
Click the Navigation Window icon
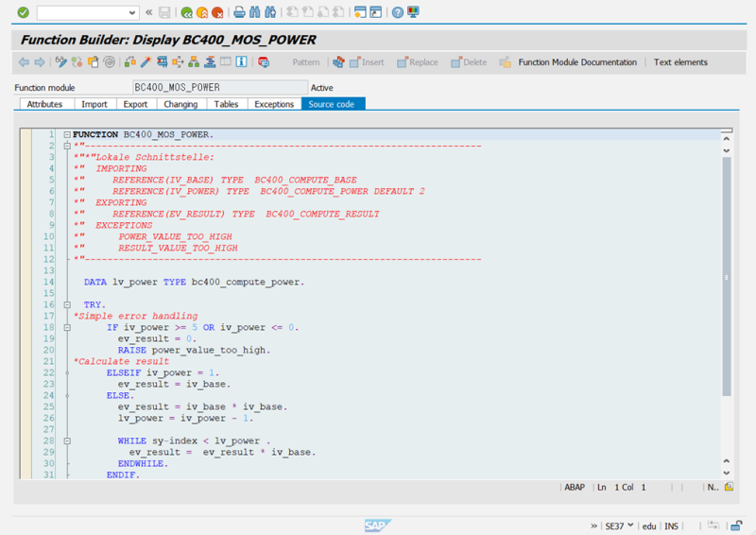point(210,61)
